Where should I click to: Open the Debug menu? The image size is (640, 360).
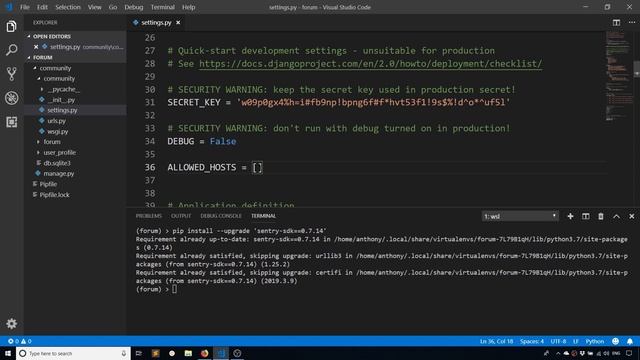pos(133,7)
